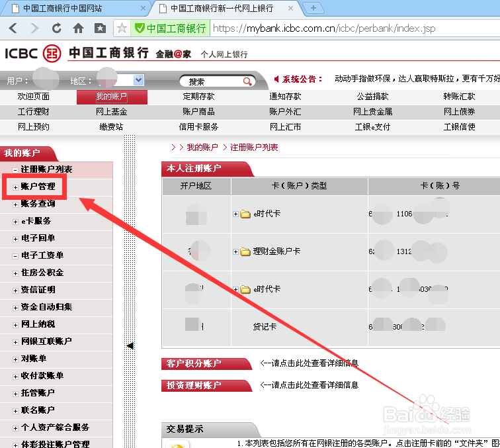Open 联名账户 in the sidebar
The height and width of the screenshot is (448, 500).
(x=38, y=410)
